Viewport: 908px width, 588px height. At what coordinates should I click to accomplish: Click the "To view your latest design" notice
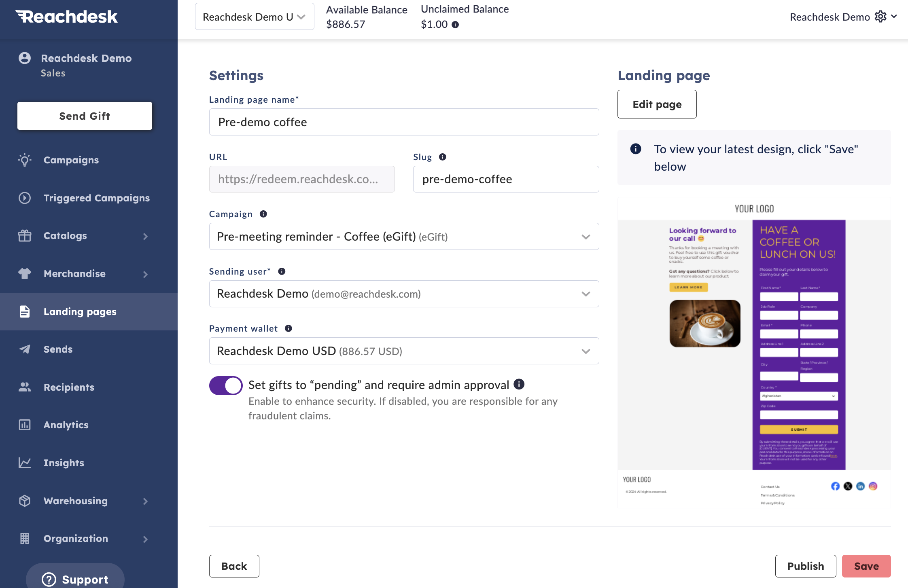[x=754, y=158]
